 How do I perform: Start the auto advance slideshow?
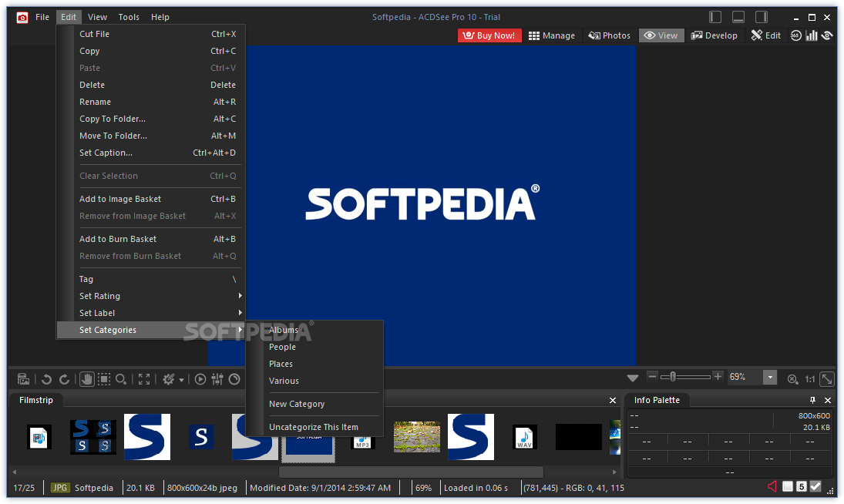(x=200, y=379)
